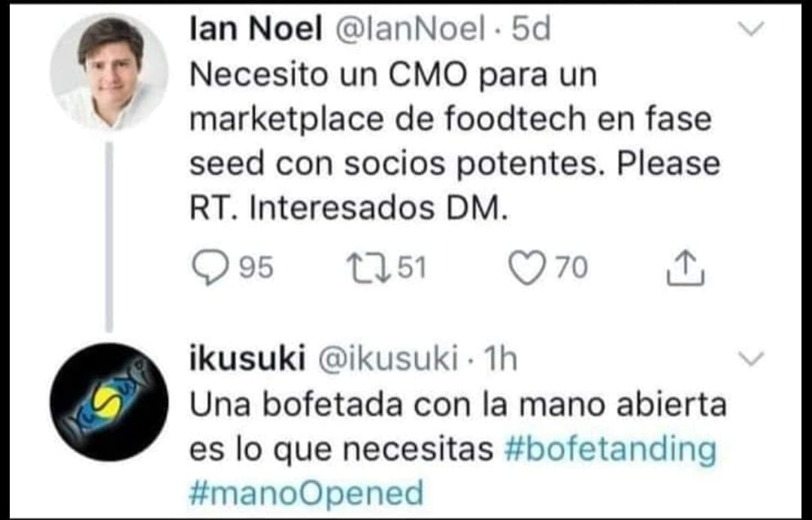
Task: Expand options chevron on ikusuki's reply
Action: pyautogui.click(x=751, y=359)
